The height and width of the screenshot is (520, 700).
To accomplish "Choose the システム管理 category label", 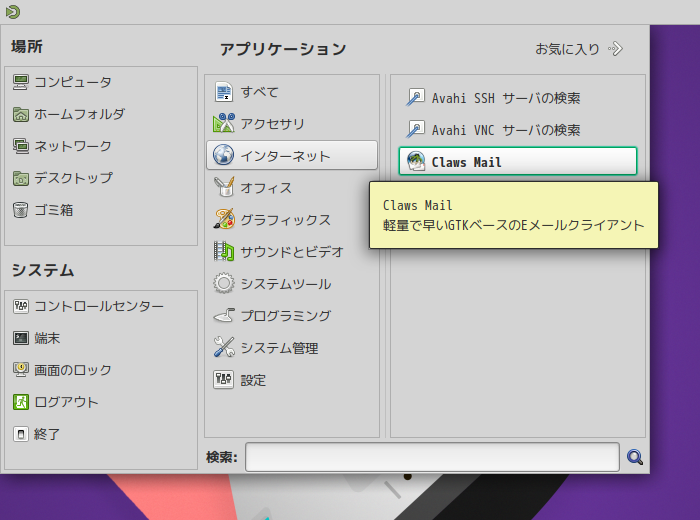I will (x=279, y=348).
